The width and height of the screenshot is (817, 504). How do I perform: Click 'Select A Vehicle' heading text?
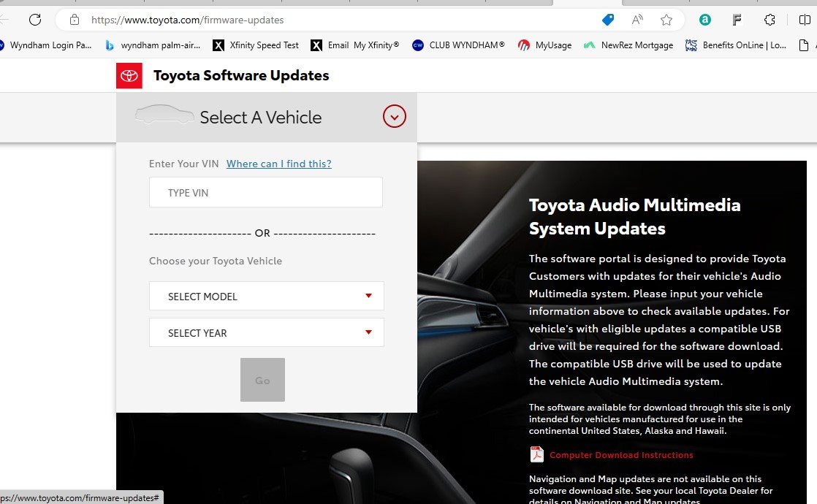tap(261, 117)
